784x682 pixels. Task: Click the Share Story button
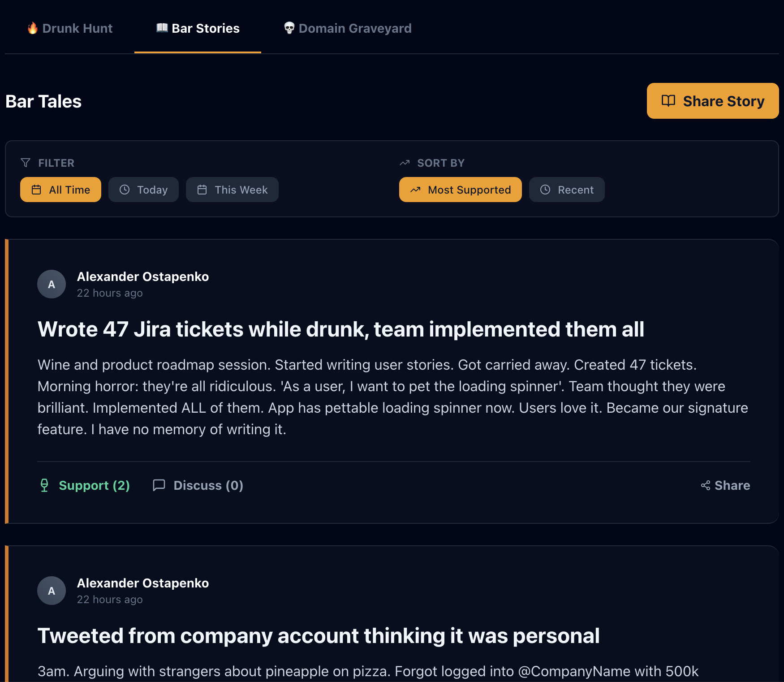712,101
